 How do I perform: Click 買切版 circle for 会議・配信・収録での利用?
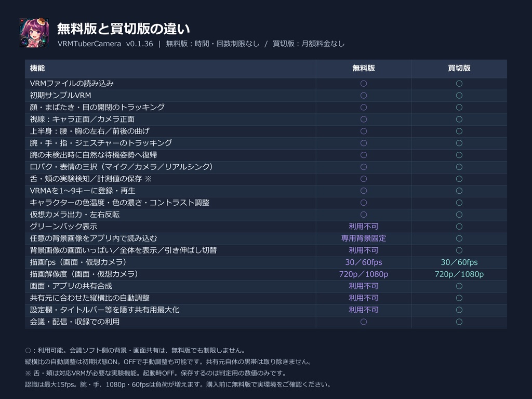point(459,322)
